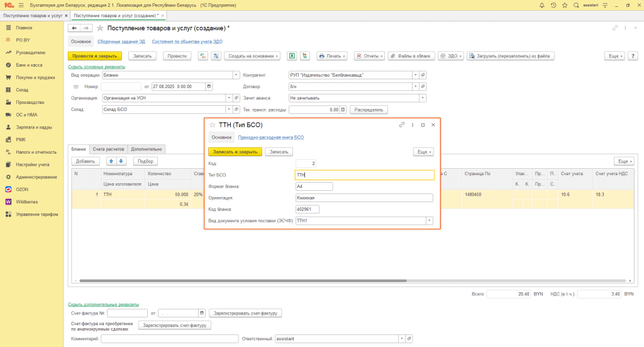
Task: Click Загрузить (перезаполнить) из файла button
Action: pyautogui.click(x=511, y=56)
